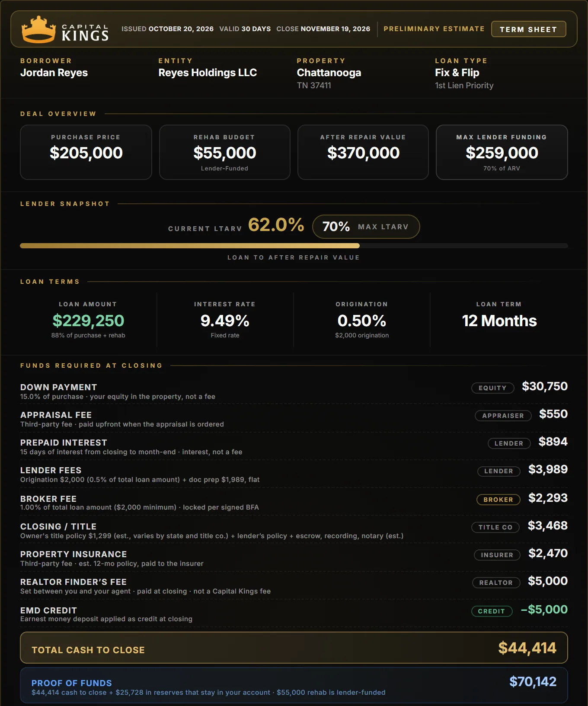Image resolution: width=588 pixels, height=706 pixels.
Task: Click the Fix & Flip loan type
Action: click(457, 73)
